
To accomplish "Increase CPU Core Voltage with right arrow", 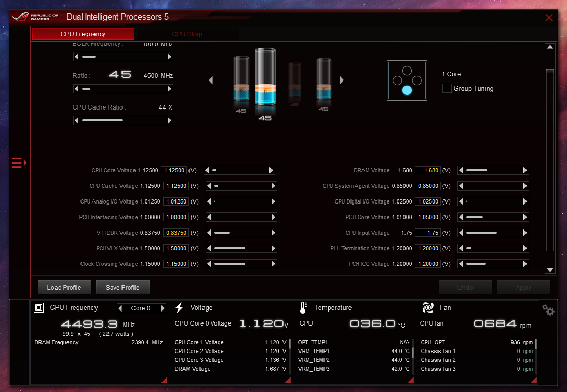I will [x=271, y=170].
